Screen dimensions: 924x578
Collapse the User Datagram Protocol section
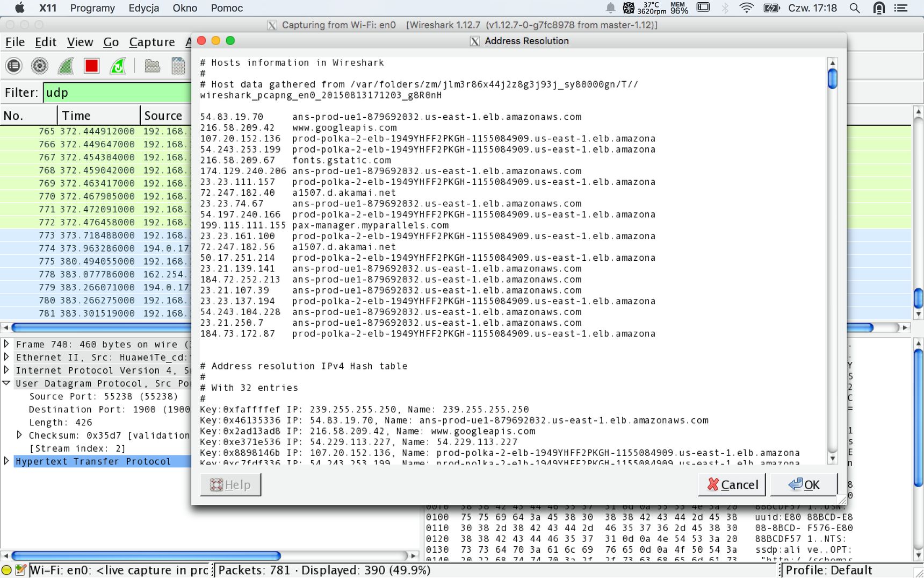pyautogui.click(x=6, y=383)
